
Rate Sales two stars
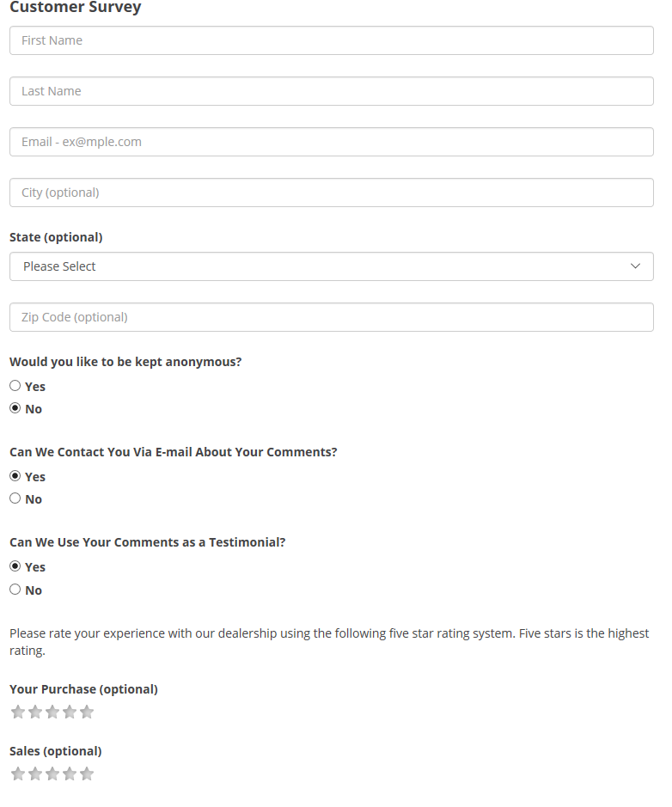[x=35, y=773]
